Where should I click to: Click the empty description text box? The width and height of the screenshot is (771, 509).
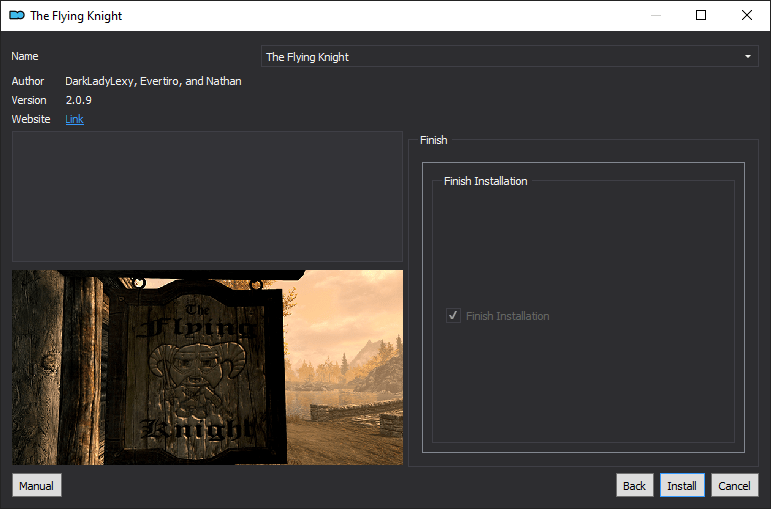tap(208, 196)
